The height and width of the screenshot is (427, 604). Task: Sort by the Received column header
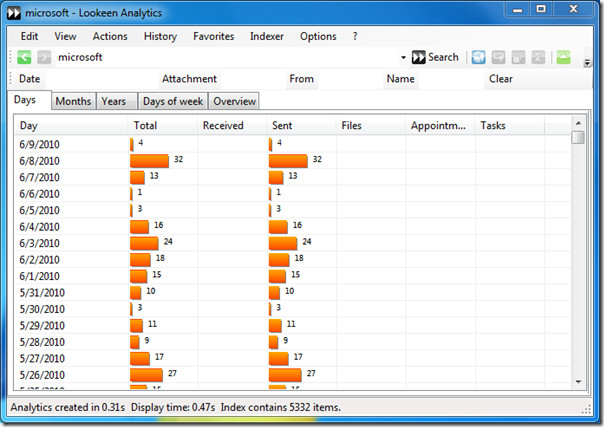pyautogui.click(x=232, y=126)
